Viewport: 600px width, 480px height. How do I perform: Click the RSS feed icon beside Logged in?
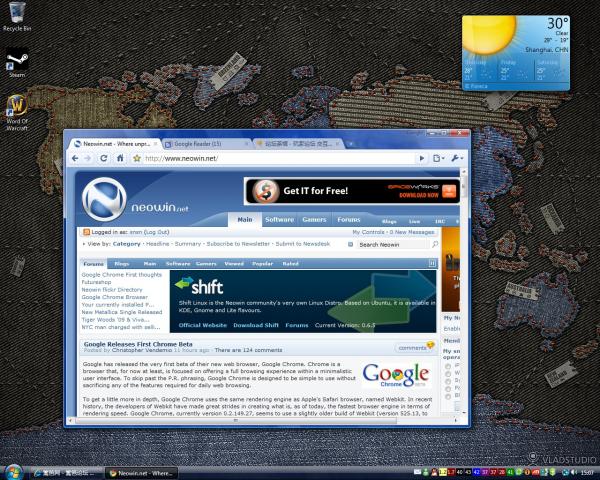click(86, 232)
